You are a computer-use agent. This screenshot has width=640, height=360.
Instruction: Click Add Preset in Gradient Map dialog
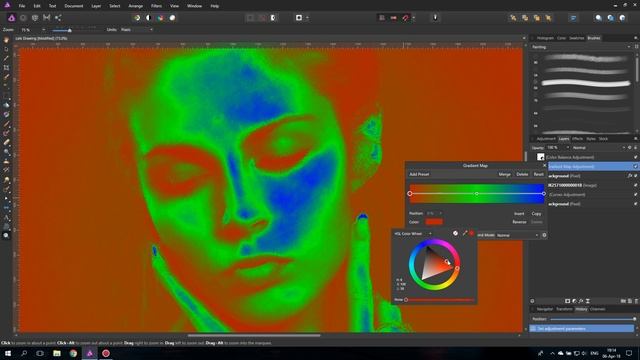click(419, 174)
